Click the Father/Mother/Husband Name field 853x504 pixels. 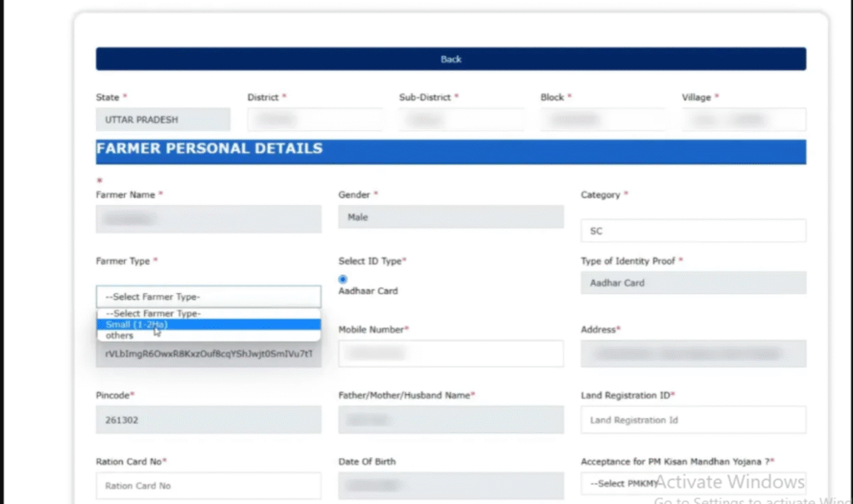(x=451, y=420)
